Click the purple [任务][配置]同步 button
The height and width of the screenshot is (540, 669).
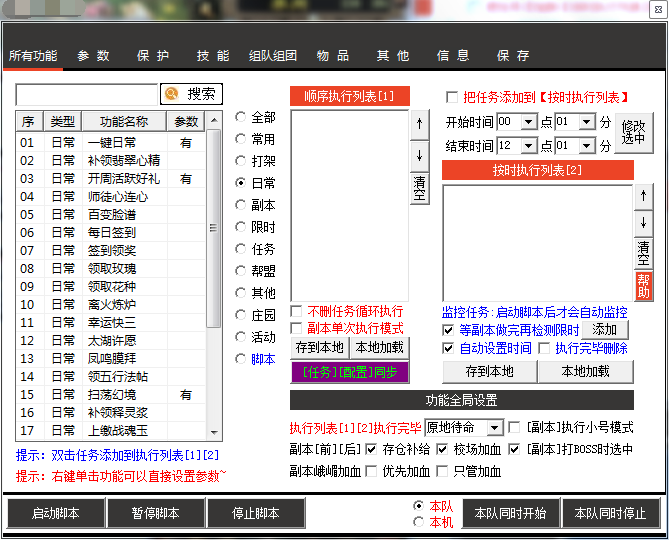point(350,372)
